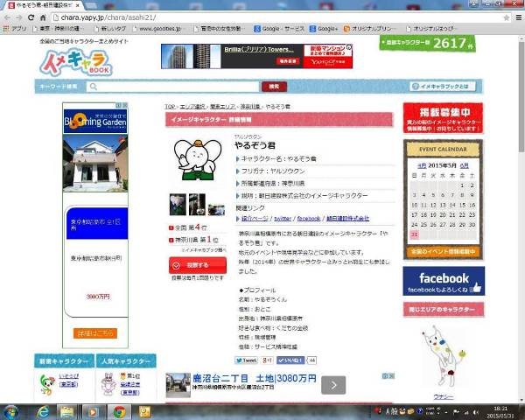Click magnifier icon in search box
The image size is (525, 420).
[94, 87]
